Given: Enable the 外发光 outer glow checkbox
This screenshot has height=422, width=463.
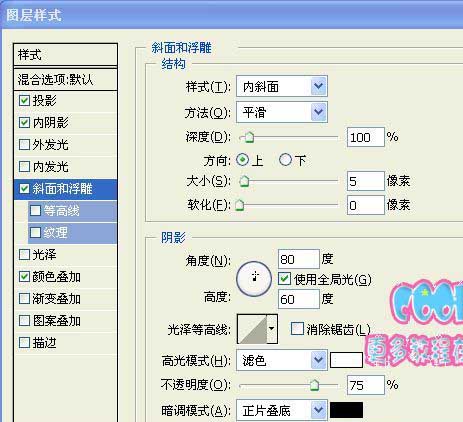Looking at the screenshot, I should [24, 145].
